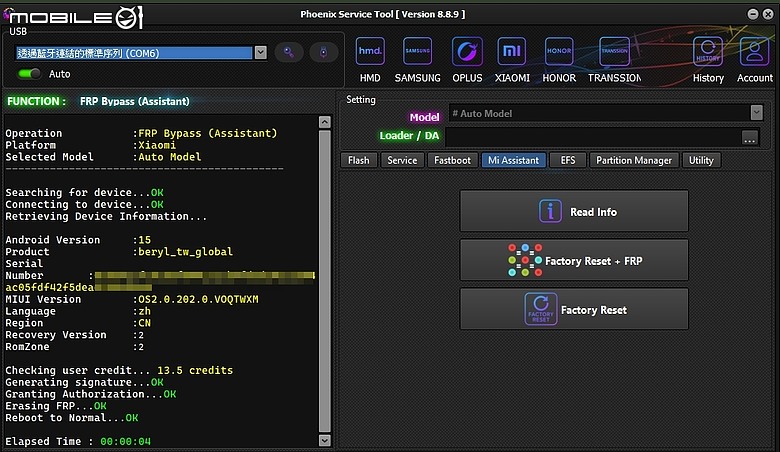Toggle the Auto port switch
This screenshot has height=452, width=780.
[x=29, y=74]
